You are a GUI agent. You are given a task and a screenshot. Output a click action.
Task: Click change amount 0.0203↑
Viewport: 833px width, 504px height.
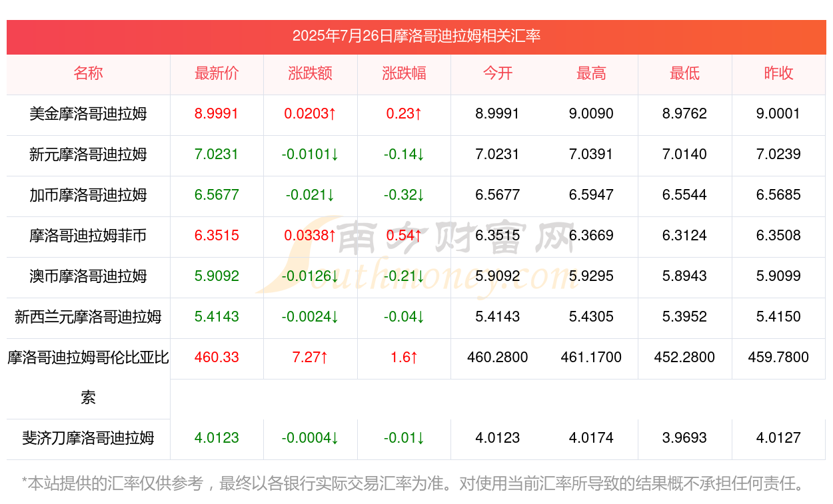click(x=311, y=114)
